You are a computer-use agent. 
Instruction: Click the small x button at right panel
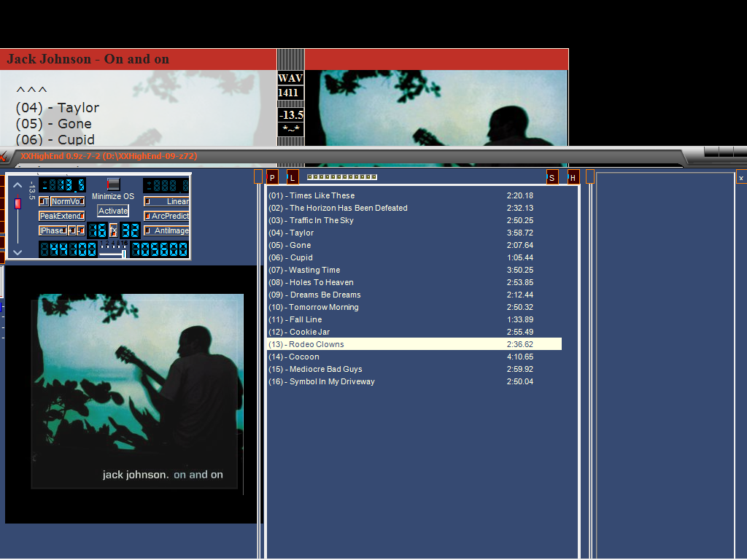(x=741, y=178)
